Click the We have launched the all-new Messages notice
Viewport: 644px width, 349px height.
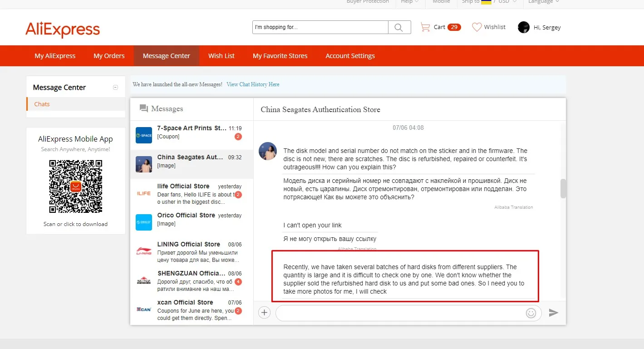click(177, 84)
